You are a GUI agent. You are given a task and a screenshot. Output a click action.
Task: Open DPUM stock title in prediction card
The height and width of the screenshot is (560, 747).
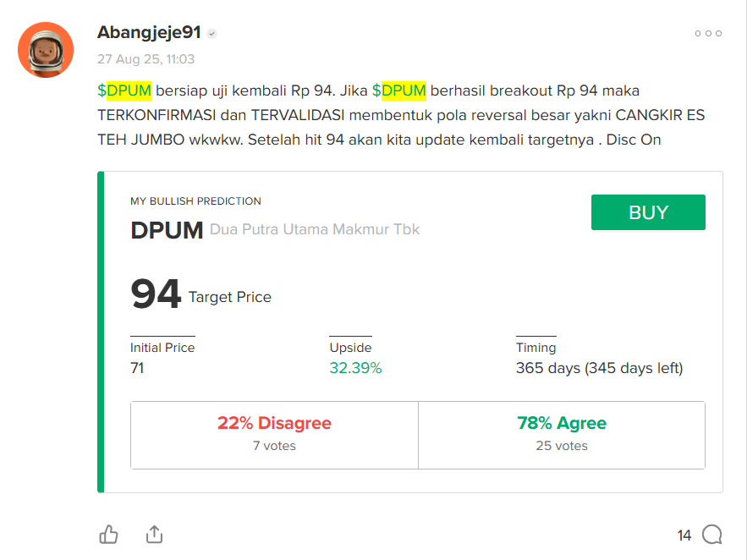[167, 230]
